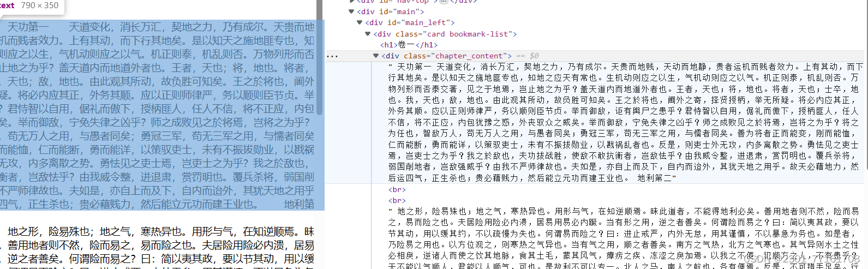Open the ellipsis actions beside chapter_content row
The image size is (868, 269).
pos(332,56)
